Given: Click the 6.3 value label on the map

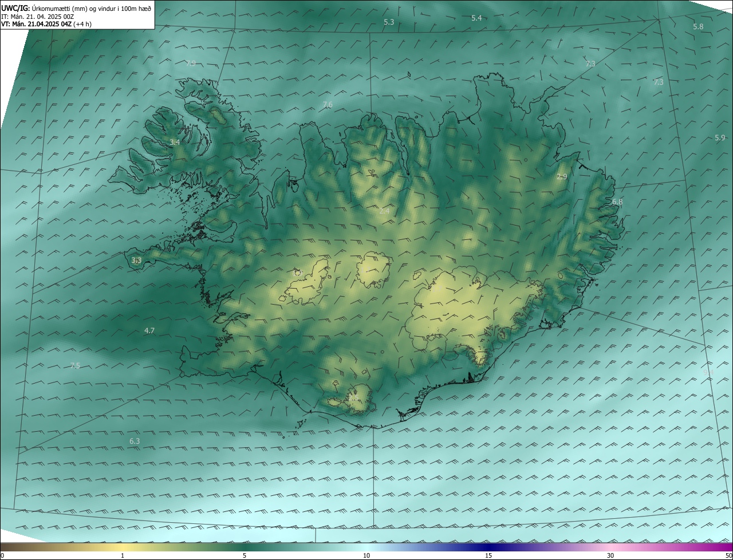Looking at the screenshot, I should [x=135, y=441].
